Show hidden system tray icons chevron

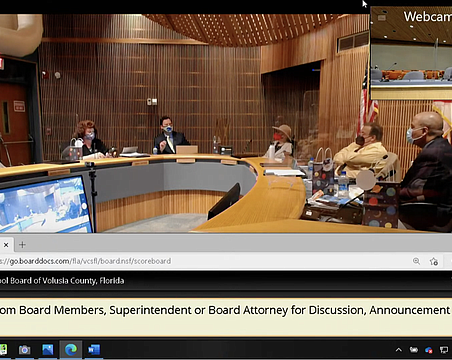[399, 350]
